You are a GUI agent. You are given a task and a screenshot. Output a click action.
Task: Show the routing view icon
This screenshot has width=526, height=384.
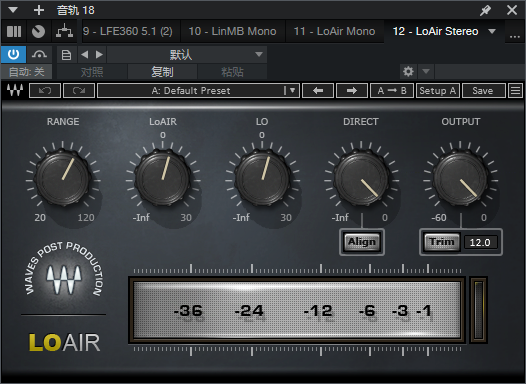64,32
